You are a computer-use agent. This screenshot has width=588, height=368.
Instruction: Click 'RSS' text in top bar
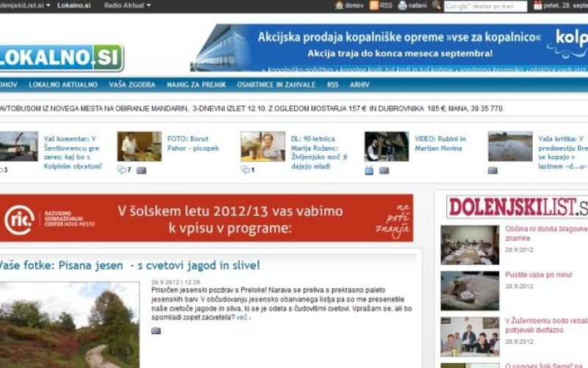(386, 5)
